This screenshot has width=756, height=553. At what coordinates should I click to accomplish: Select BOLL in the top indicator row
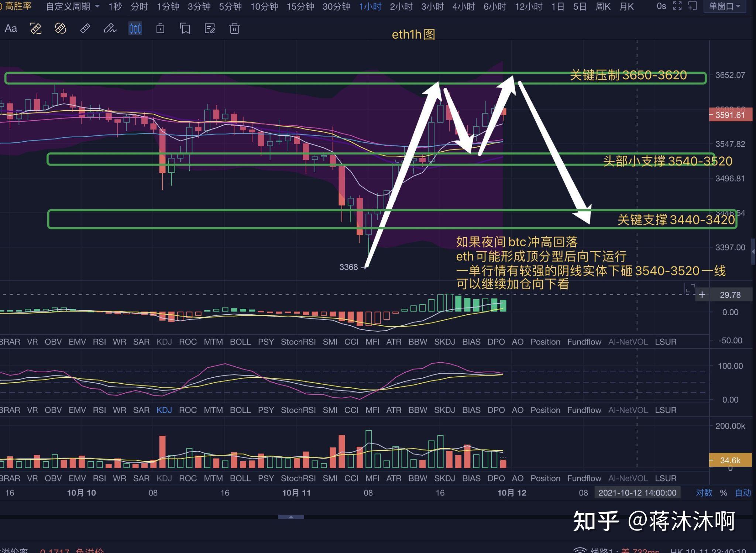pyautogui.click(x=240, y=342)
